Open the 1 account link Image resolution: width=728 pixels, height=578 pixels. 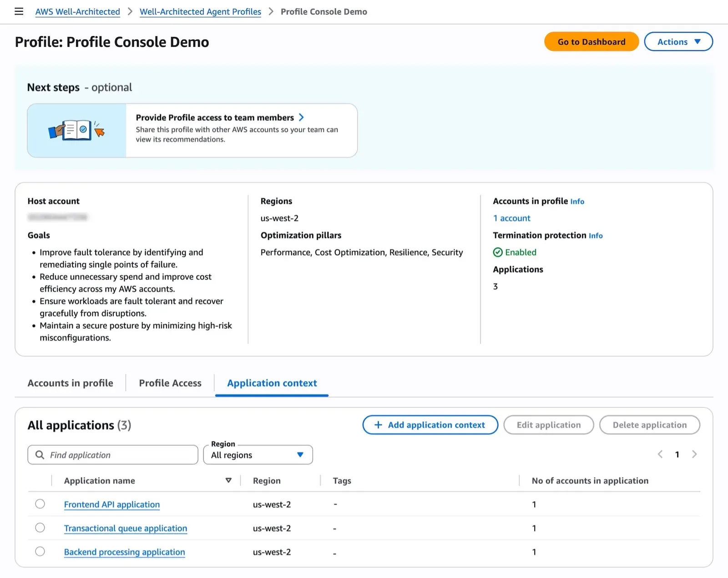(x=512, y=218)
